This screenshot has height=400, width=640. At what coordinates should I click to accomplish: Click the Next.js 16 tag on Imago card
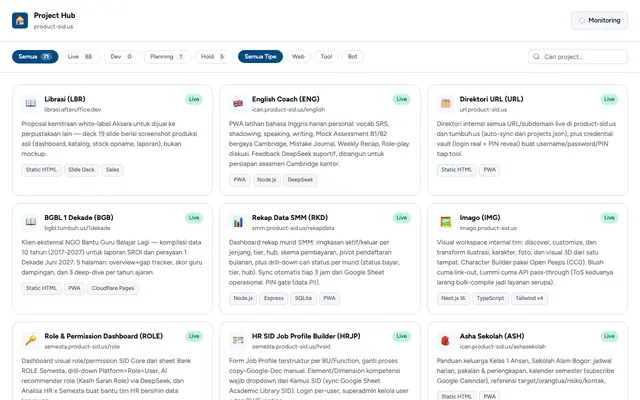453,298
